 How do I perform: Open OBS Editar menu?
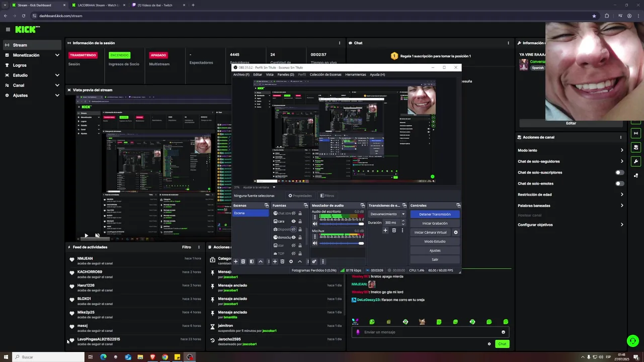(x=258, y=74)
